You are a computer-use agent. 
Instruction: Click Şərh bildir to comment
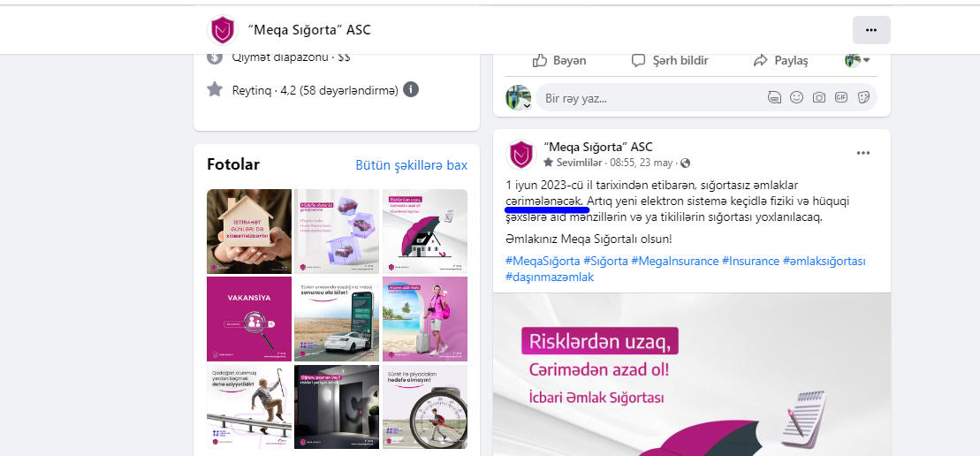pos(669,61)
